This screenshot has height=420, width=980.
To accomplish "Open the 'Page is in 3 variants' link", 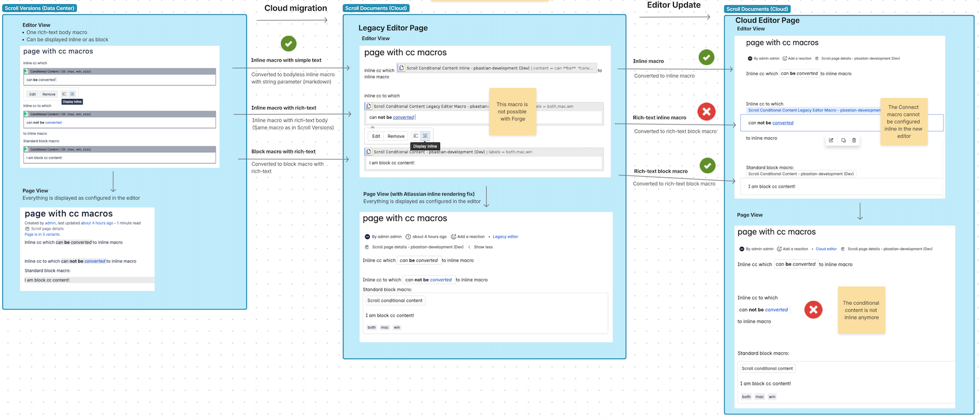I will click(x=42, y=235).
